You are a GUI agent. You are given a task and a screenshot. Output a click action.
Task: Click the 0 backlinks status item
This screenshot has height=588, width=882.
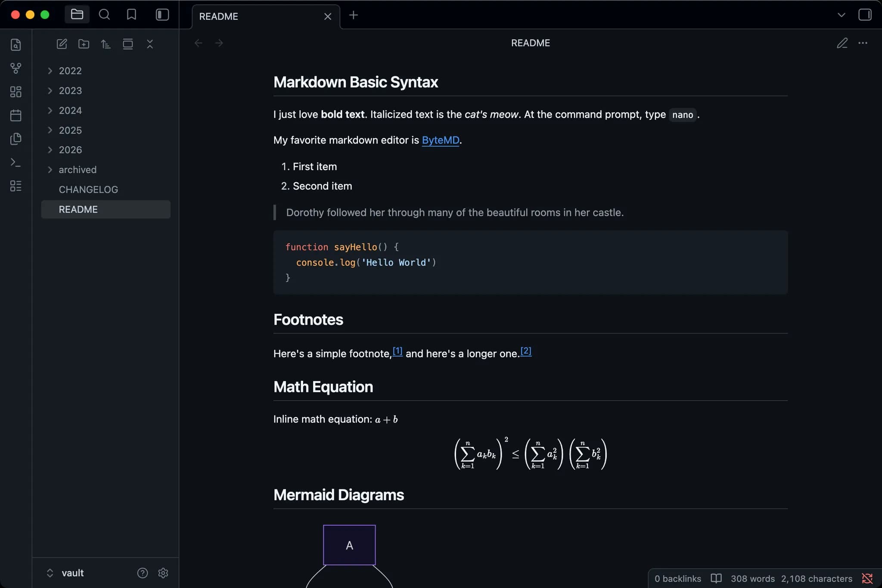[678, 579]
